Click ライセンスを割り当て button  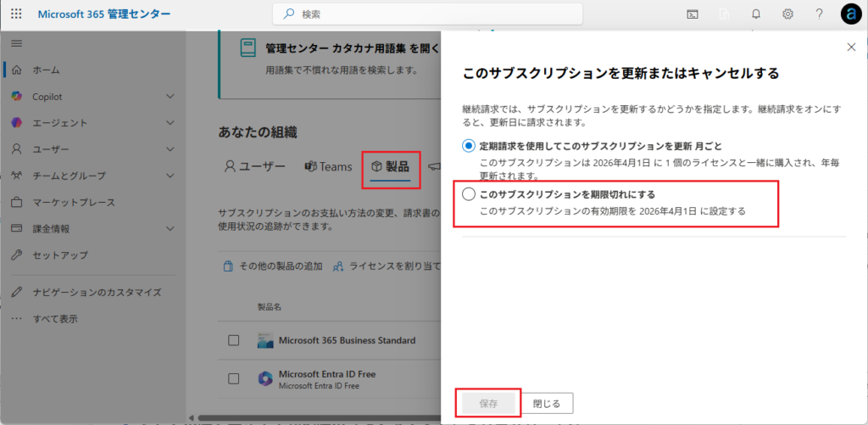[x=386, y=266]
